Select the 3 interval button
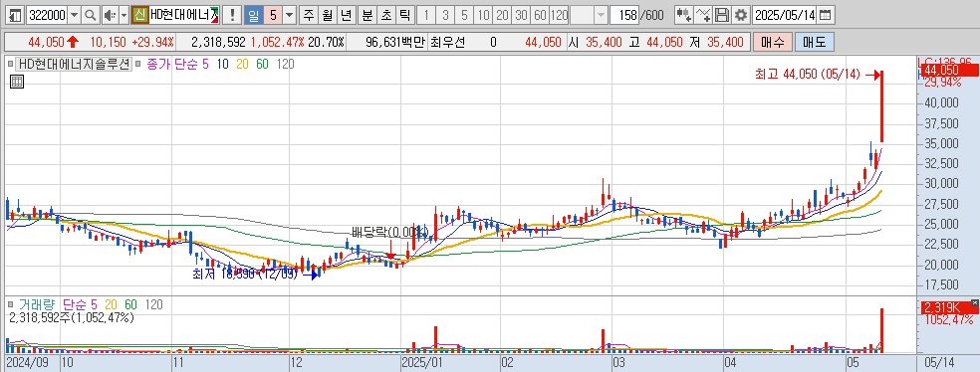Image resolution: width=980 pixels, height=372 pixels. click(x=445, y=14)
